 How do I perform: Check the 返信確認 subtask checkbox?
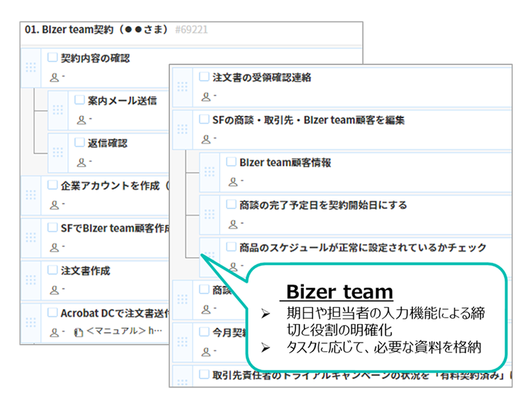80,142
